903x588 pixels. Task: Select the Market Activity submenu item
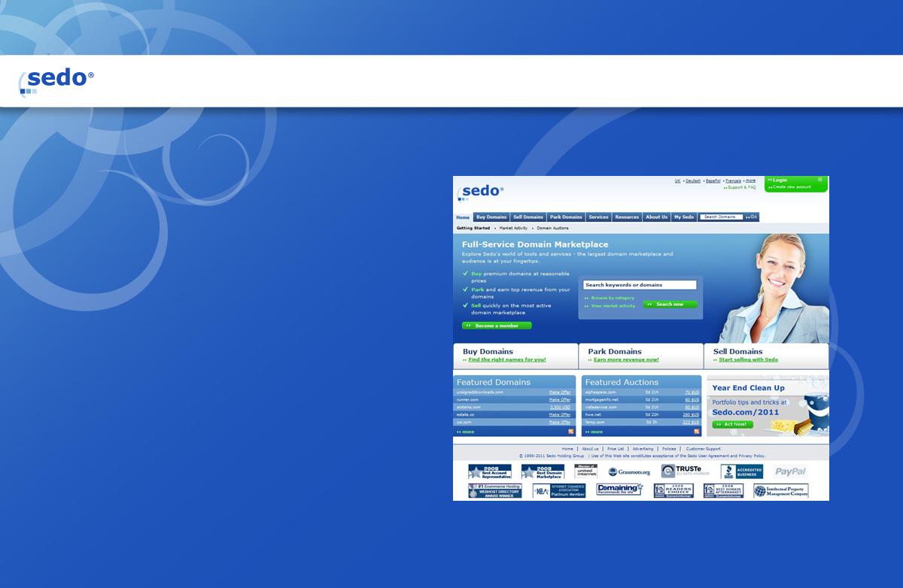pos(512,228)
